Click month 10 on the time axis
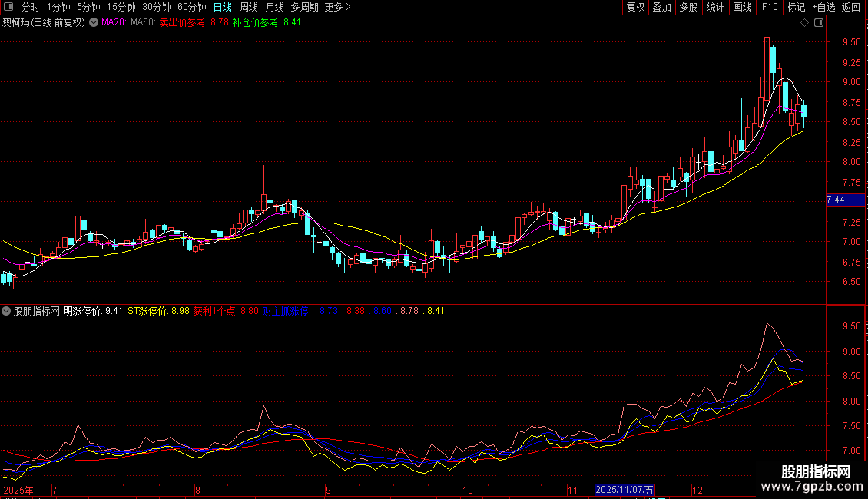Screen dimensions: 868x499 tap(468, 490)
